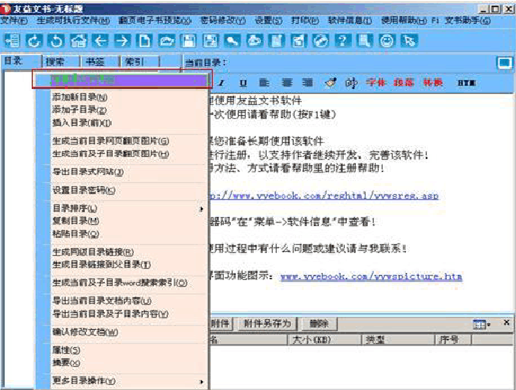Click the paintbrush format icon in editor toolbar
The height and width of the screenshot is (390, 516).
[x=331, y=82]
